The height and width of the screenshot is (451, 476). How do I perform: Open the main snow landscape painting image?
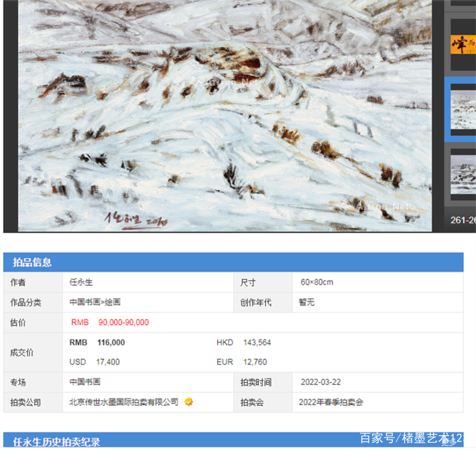coord(225,116)
